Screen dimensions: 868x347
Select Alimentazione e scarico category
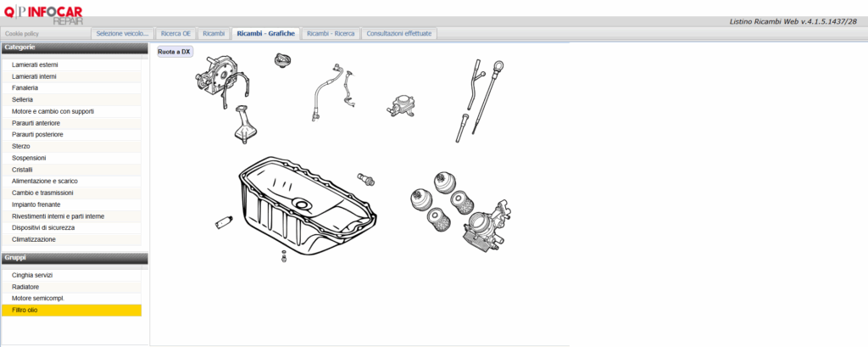[x=71, y=182]
